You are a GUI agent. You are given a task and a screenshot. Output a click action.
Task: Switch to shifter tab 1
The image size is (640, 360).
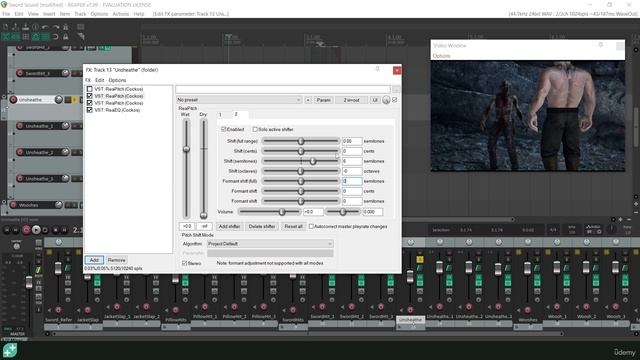[x=220, y=115]
